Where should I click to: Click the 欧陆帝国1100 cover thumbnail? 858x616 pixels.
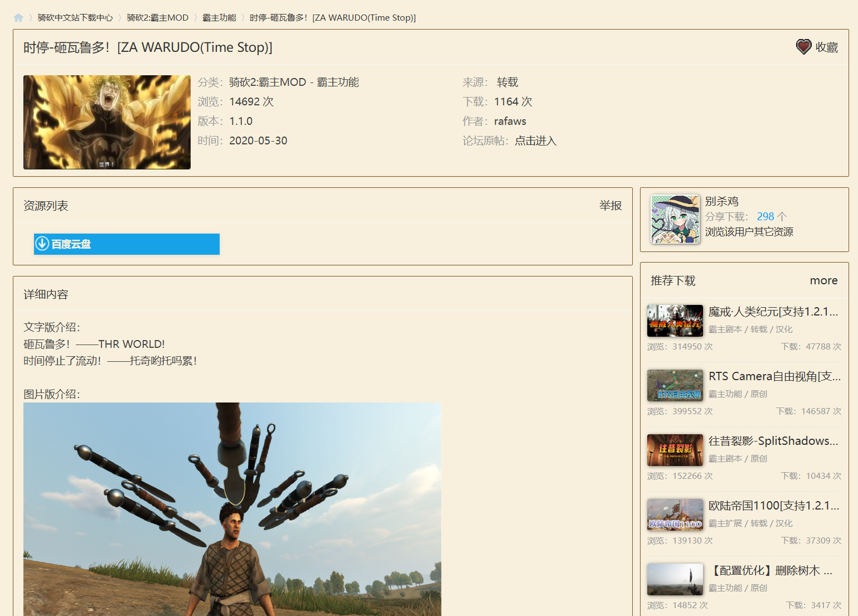(675, 515)
